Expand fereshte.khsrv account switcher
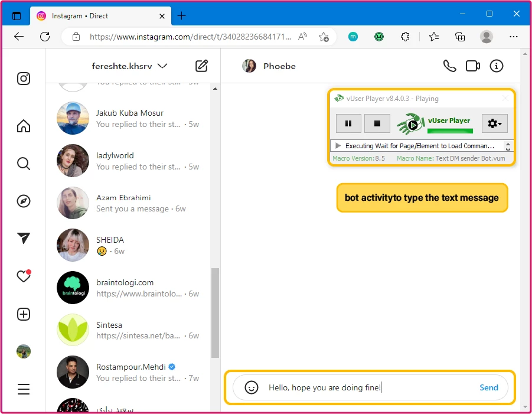Screen dimensions: 532x414 click(162, 66)
